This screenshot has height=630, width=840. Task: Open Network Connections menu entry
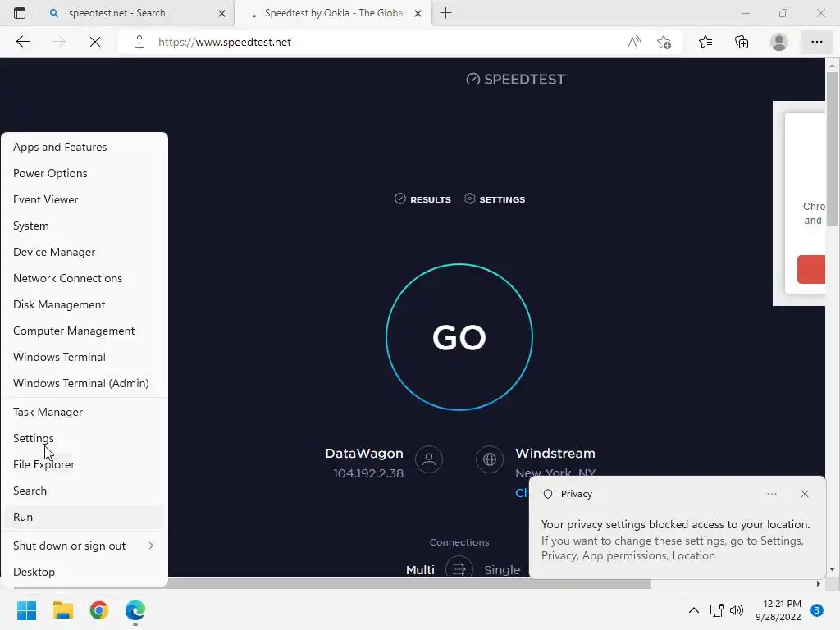tap(84, 278)
